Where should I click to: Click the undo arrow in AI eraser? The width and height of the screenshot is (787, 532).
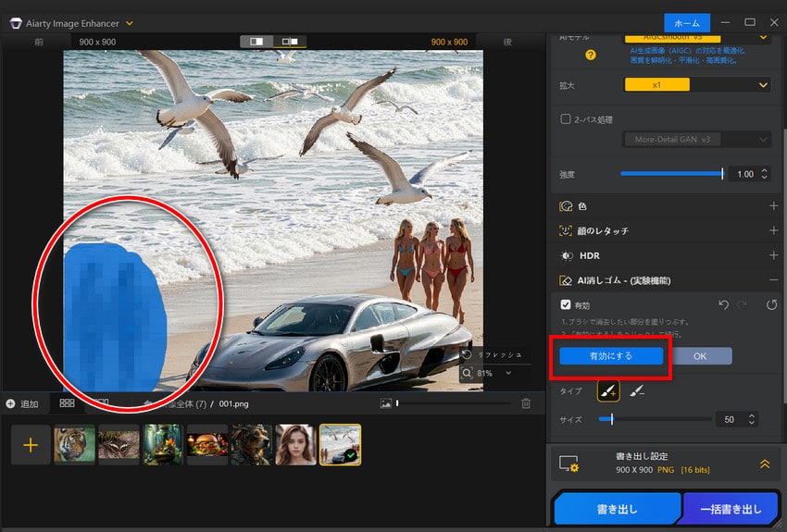(x=724, y=304)
